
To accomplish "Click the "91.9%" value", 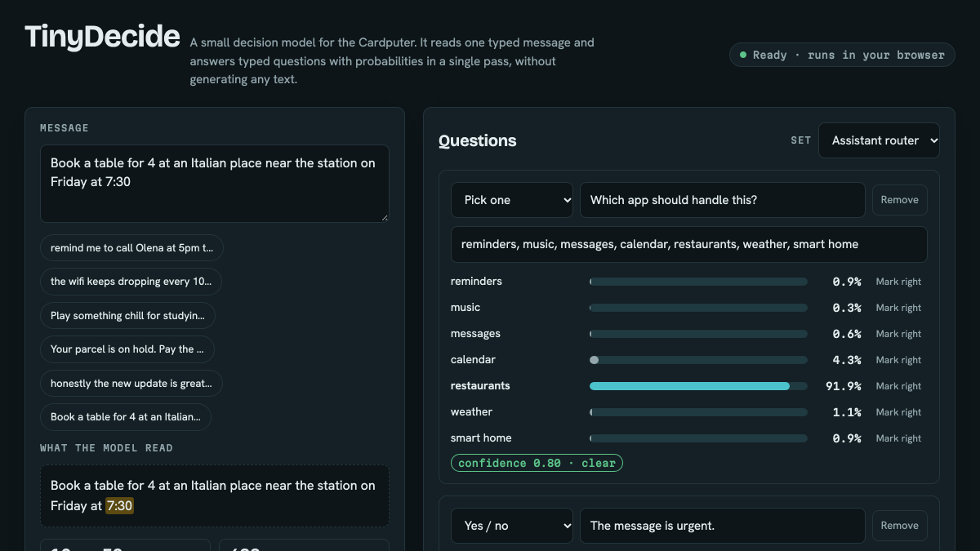I will (x=844, y=386).
